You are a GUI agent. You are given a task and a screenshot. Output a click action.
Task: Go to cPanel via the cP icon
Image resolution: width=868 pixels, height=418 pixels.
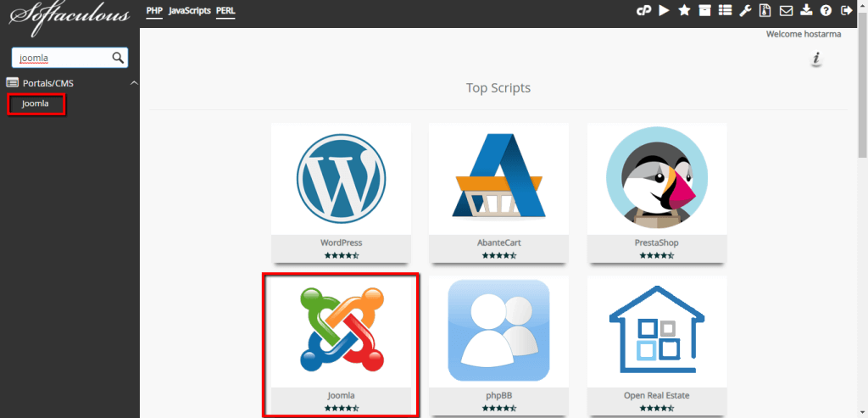point(643,10)
